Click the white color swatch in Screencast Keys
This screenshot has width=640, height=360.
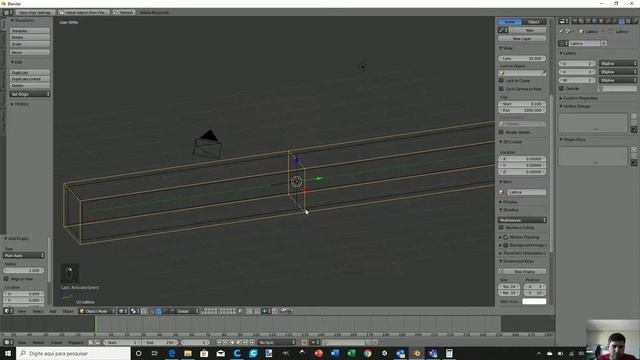click(534, 301)
